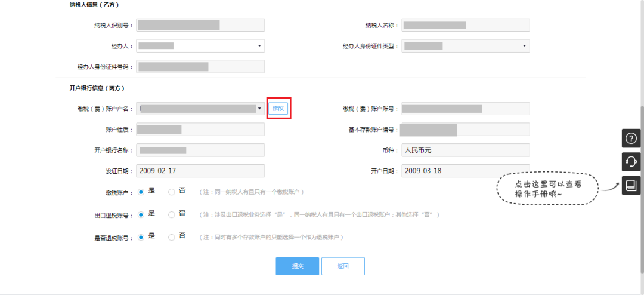This screenshot has width=644, height=295.
Task: Submit the form with 提交
Action: (x=298, y=266)
